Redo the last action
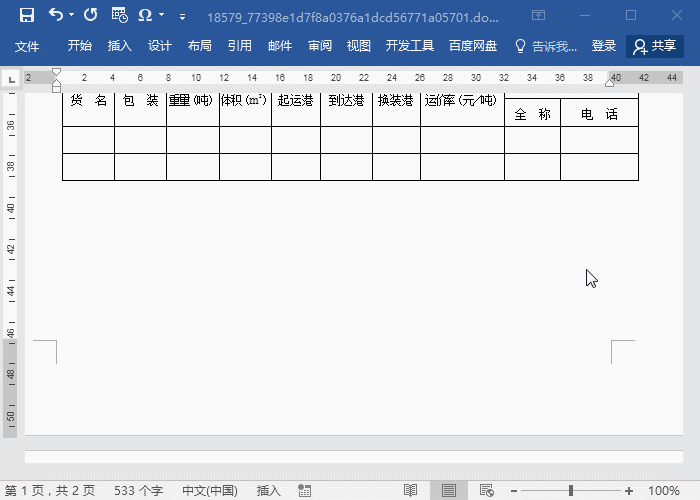This screenshot has height=500, width=700. tap(91, 15)
